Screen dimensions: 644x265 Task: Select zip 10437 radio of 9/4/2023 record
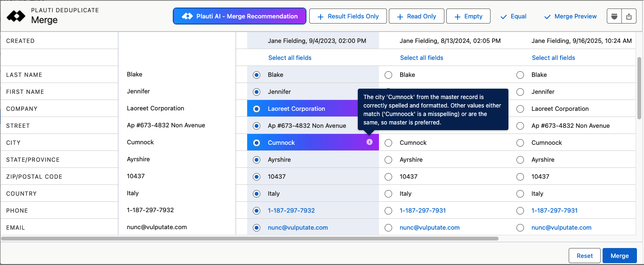(x=257, y=176)
